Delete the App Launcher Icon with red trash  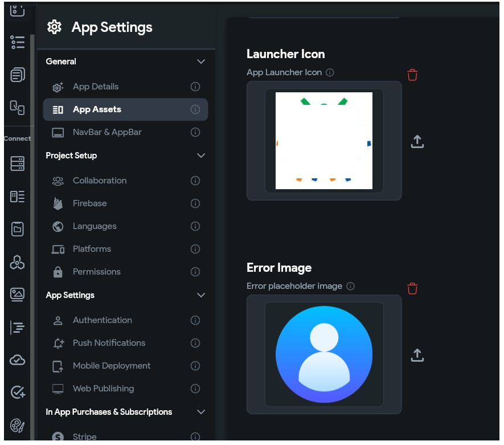tap(412, 75)
